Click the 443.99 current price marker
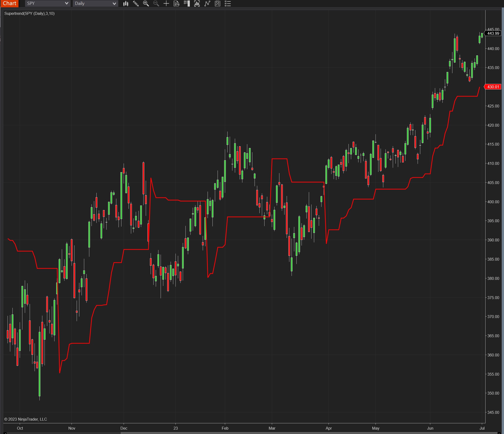 (x=493, y=33)
